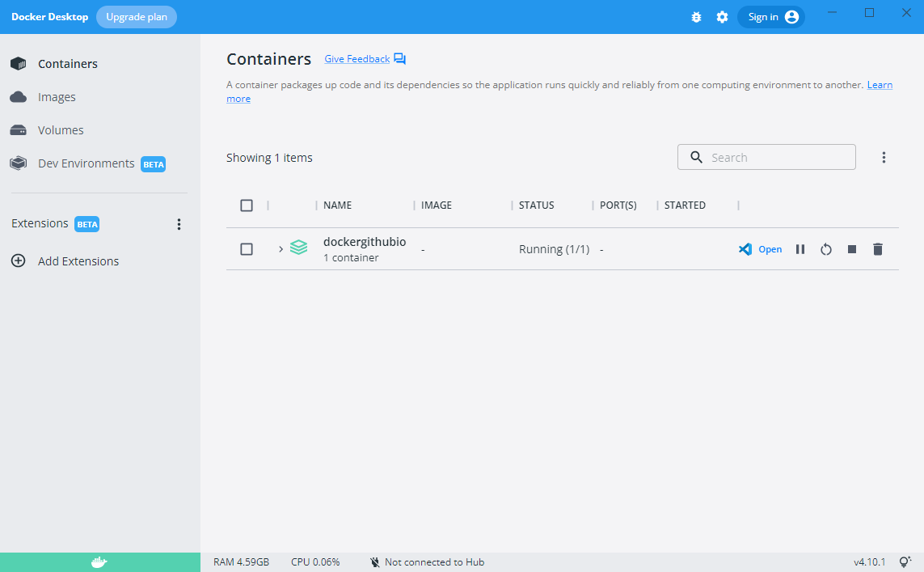Switch to Dev Environments section
This screenshot has width=924, height=572.
click(86, 163)
